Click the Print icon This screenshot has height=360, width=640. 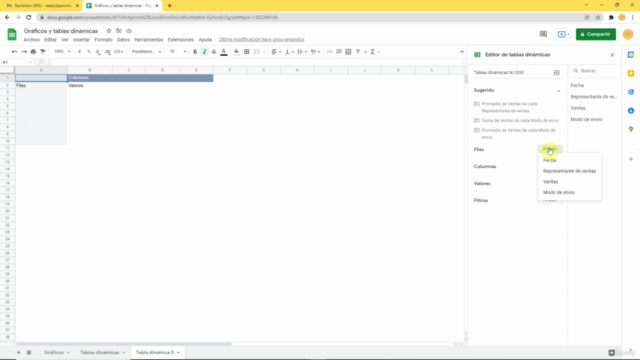coord(33,52)
